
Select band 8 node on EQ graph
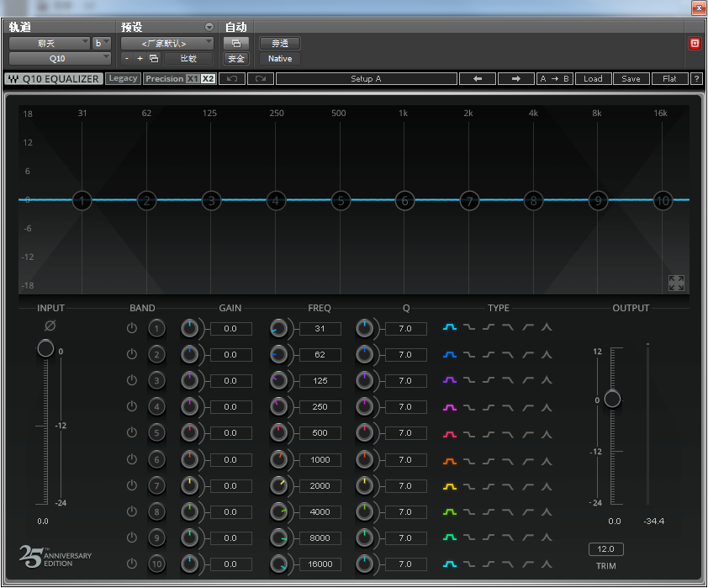533,200
